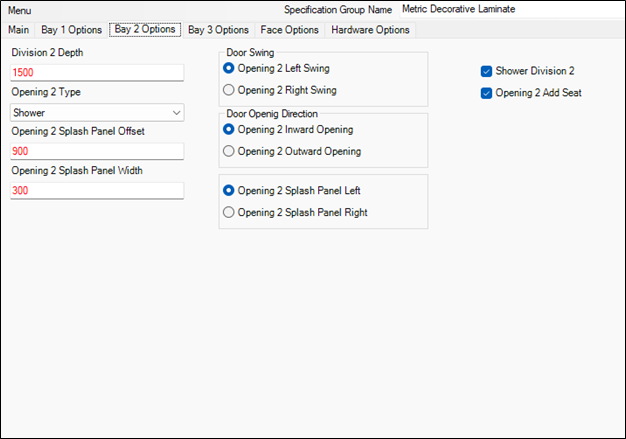626x439 pixels.
Task: Choose Opening 2 Splash Panel Right
Action: [230, 212]
